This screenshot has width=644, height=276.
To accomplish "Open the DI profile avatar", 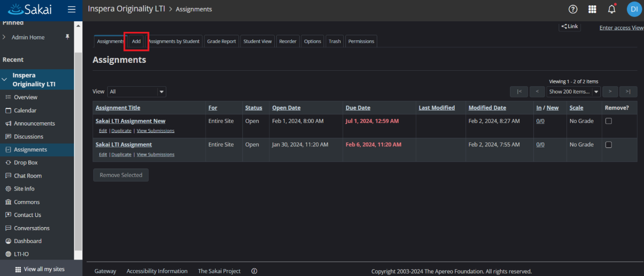I will pos(634,9).
